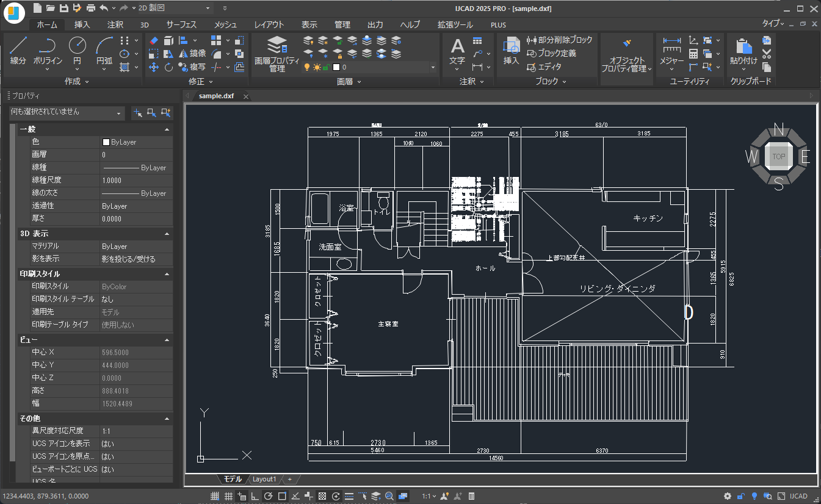Click the 鏡像 (Mirror) tool

click(x=192, y=54)
